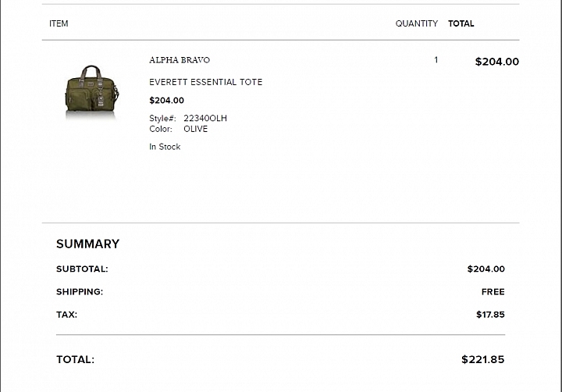
Task: Click the ITEM column header
Action: [x=59, y=23]
